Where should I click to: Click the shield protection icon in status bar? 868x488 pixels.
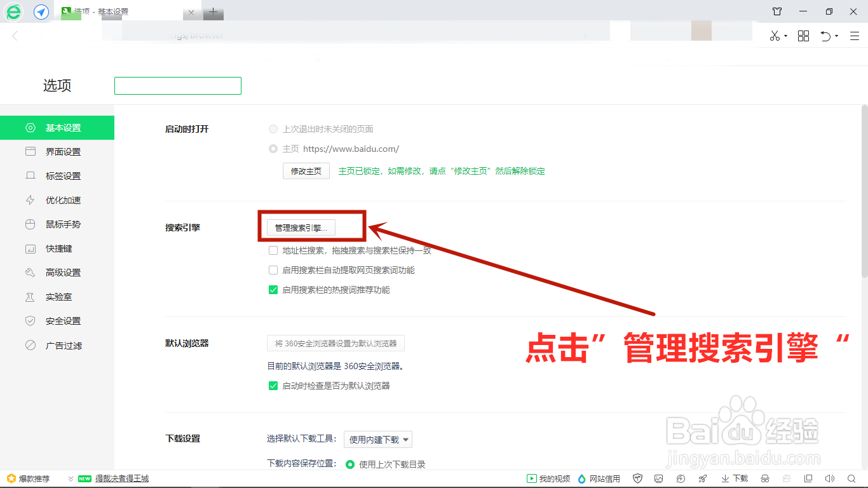click(x=637, y=478)
